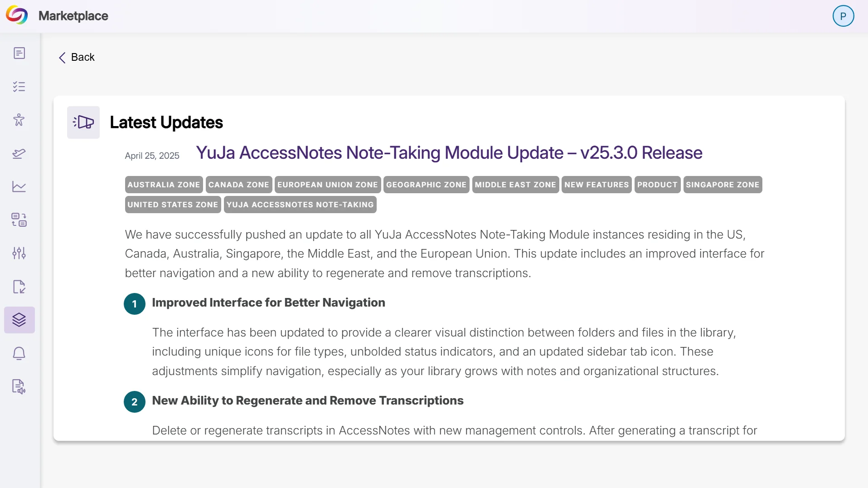Select the accessibility figure sidebar icon
This screenshot has height=488, width=868.
tap(19, 120)
